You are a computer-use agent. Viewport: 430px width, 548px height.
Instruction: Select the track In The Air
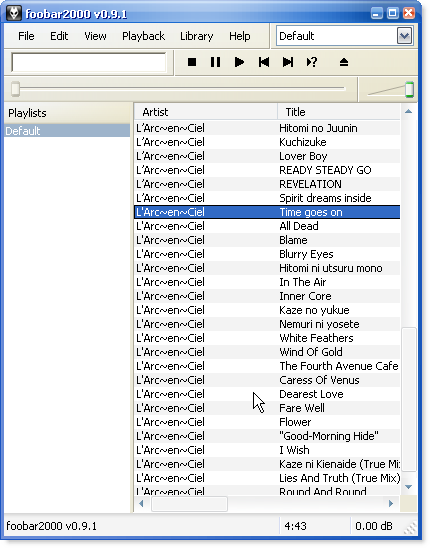tap(267, 282)
